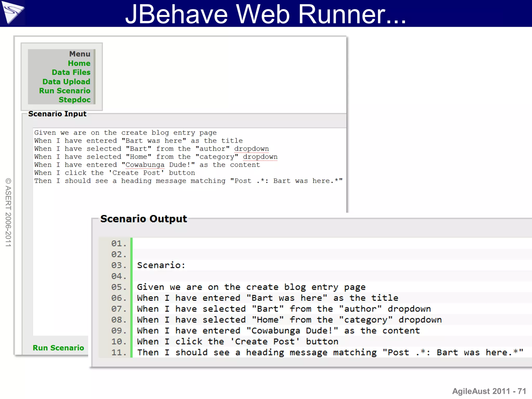The height and width of the screenshot is (399, 532).
Task: Open the Data Files menu link
Action: pyautogui.click(x=71, y=72)
